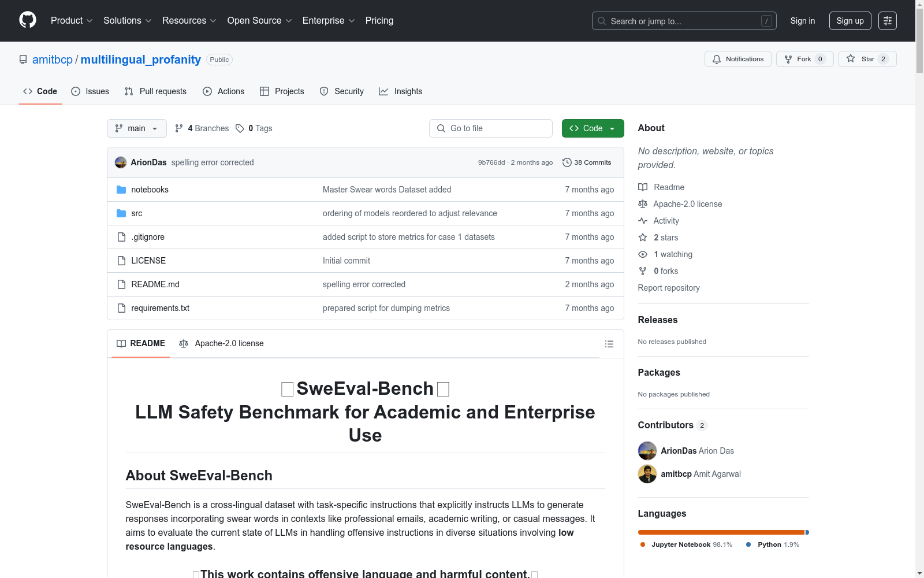
Task: Fork the repository using the Fork button
Action: (805, 59)
